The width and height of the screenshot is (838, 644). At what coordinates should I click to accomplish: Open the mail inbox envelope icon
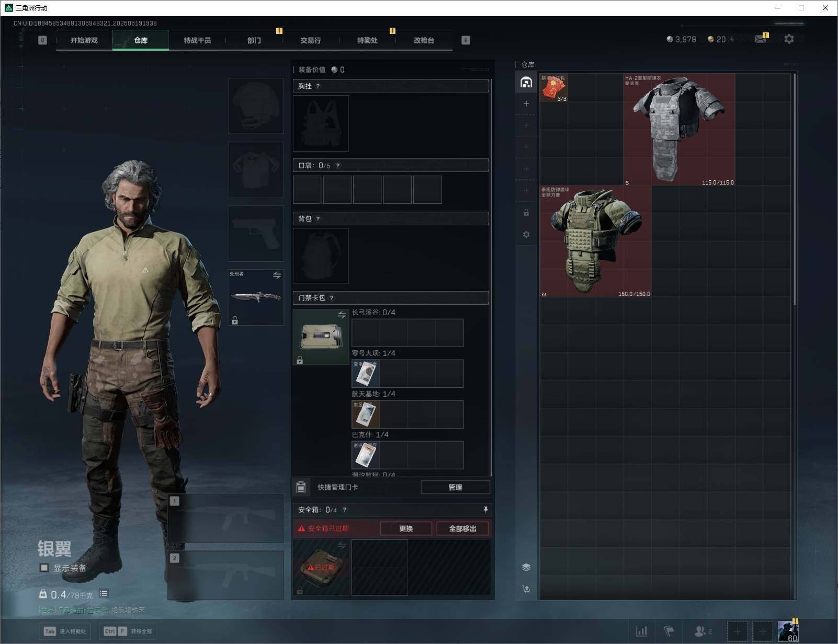(x=760, y=39)
